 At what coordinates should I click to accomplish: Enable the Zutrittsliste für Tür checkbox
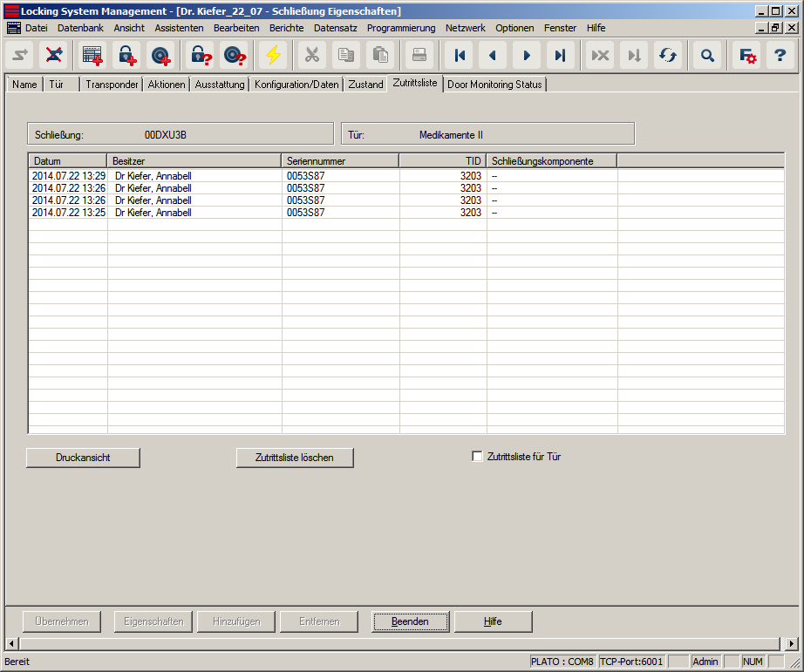click(x=477, y=456)
